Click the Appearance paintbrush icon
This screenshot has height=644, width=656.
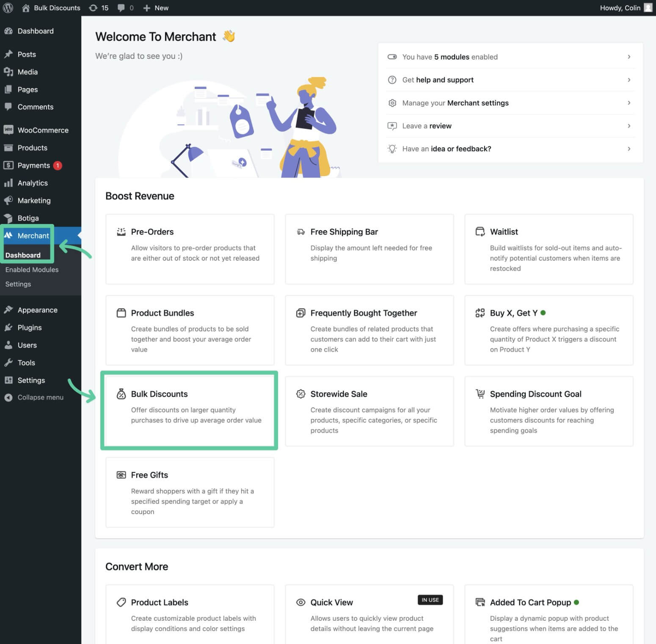pos(8,310)
